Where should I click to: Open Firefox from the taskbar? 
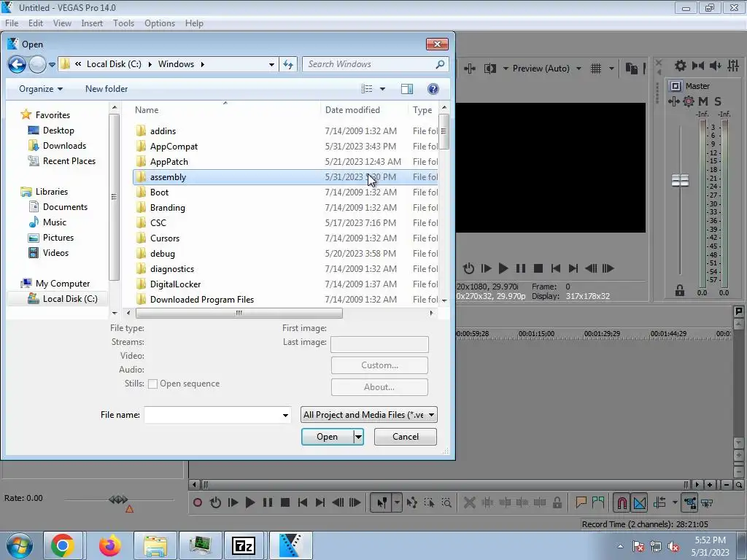coord(110,545)
